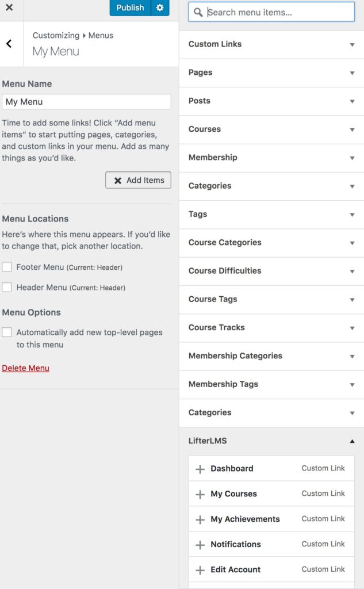Add Edit Account with plus icon
This screenshot has height=589, width=364.
pos(200,570)
